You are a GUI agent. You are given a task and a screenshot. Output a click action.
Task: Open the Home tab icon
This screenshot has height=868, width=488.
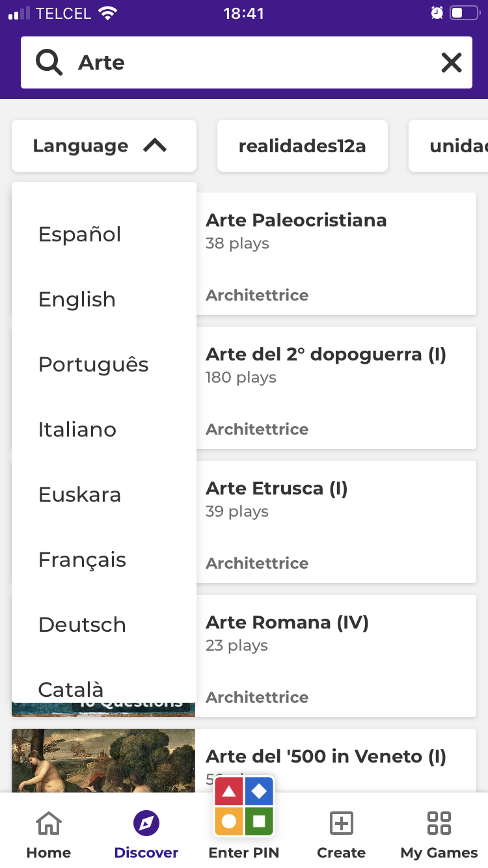pyautogui.click(x=49, y=823)
